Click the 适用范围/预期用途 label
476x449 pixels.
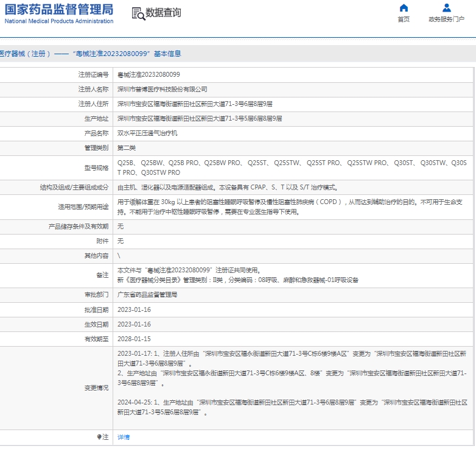83,207
